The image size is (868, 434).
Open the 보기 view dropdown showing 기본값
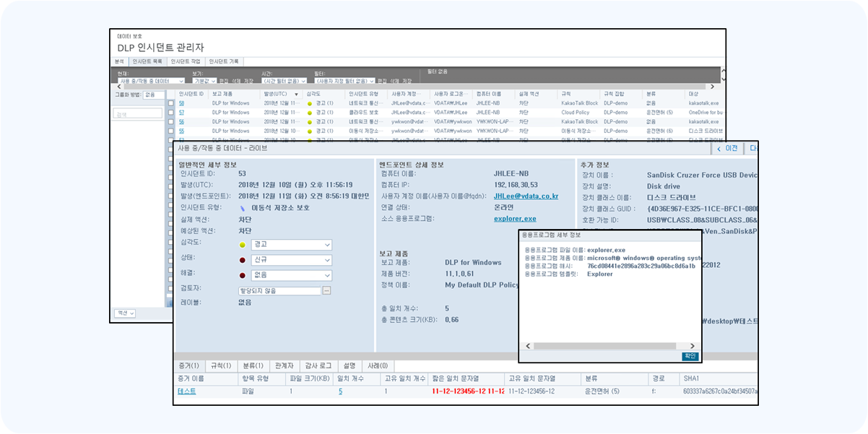coord(205,81)
